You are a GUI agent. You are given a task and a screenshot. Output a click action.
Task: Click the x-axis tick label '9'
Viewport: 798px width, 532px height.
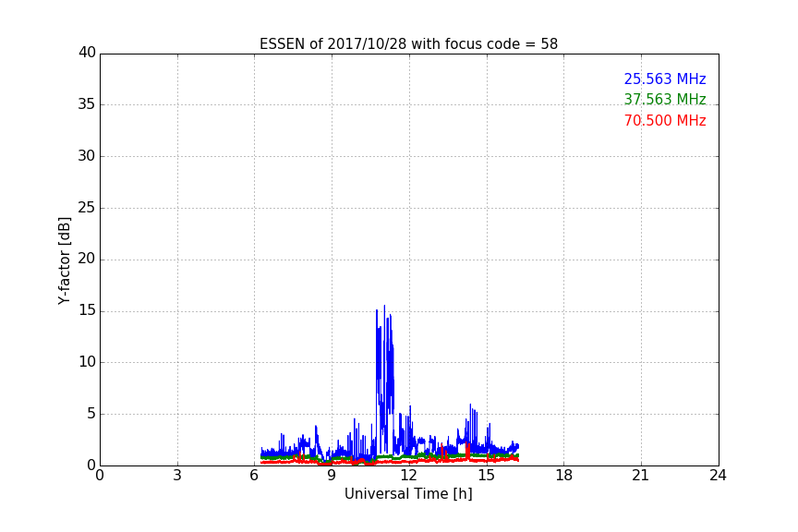coord(332,476)
